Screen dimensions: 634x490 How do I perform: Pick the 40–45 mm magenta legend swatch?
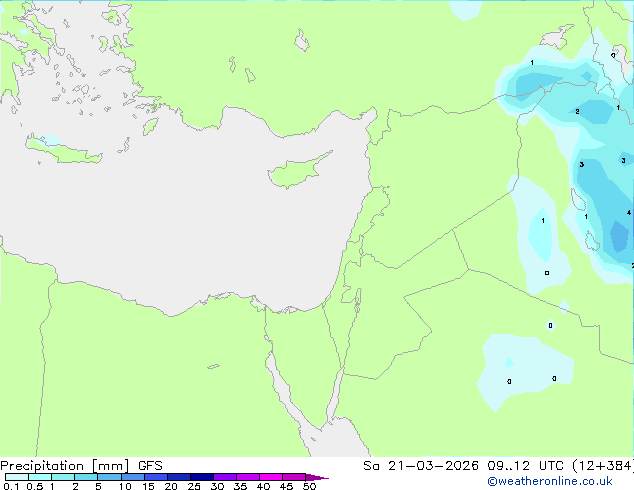tap(271, 477)
